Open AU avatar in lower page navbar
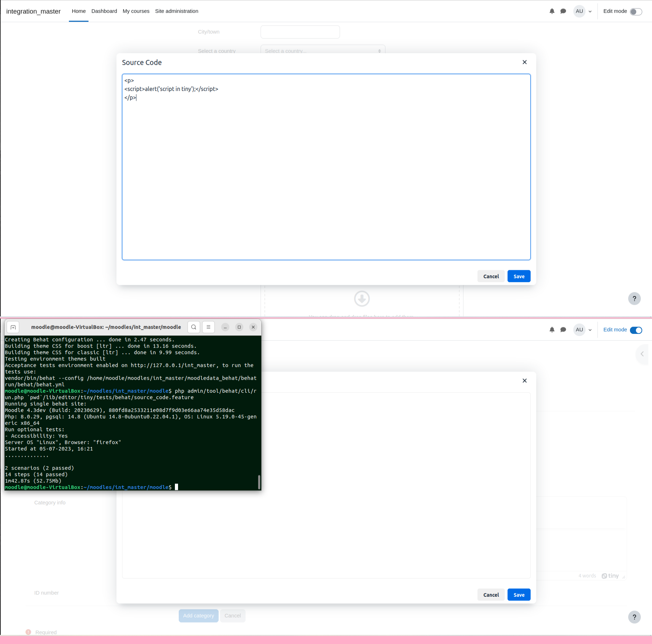 (x=579, y=330)
